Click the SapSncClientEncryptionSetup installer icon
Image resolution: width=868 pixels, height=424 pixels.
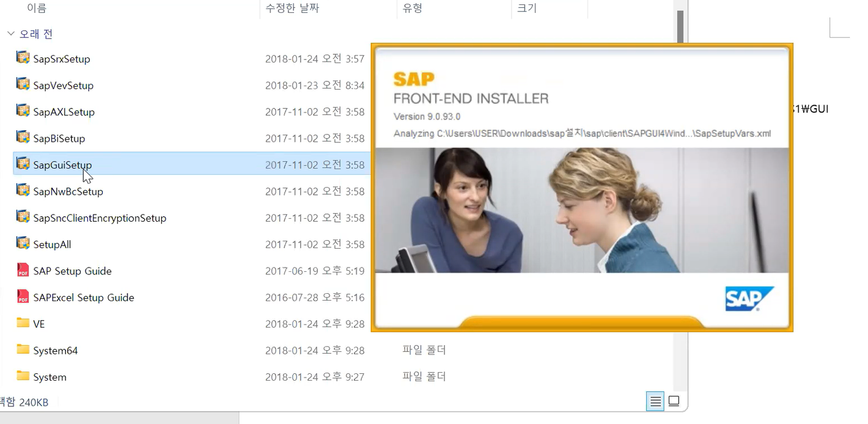click(23, 216)
